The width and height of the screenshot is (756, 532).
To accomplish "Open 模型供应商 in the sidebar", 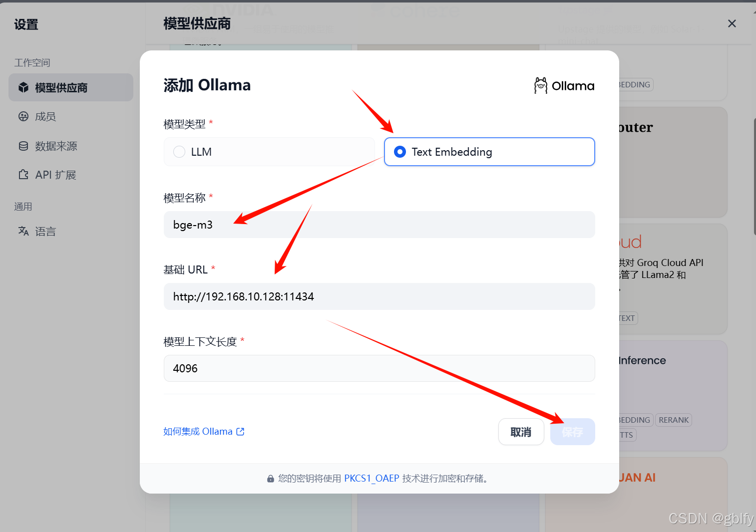I will [71, 87].
